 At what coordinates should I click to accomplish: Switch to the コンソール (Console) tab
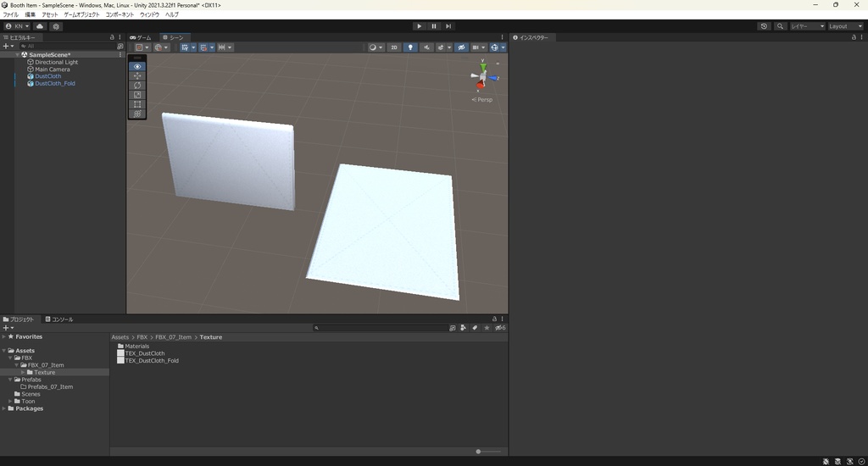tap(59, 319)
